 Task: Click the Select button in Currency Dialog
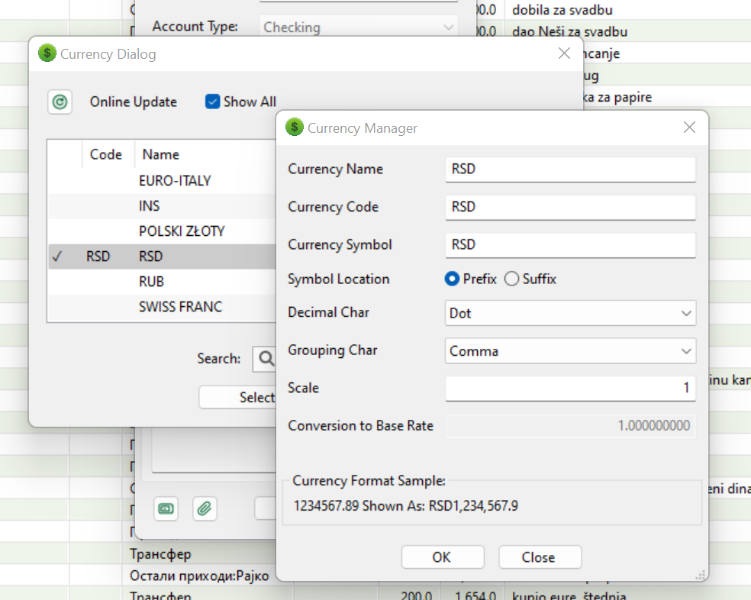(x=238, y=397)
